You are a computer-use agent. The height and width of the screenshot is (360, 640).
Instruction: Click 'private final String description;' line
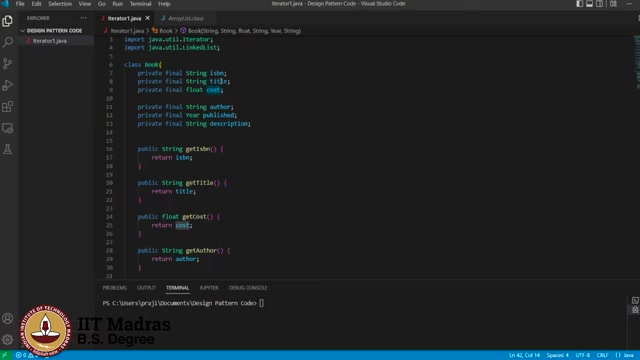pyautogui.click(x=194, y=124)
